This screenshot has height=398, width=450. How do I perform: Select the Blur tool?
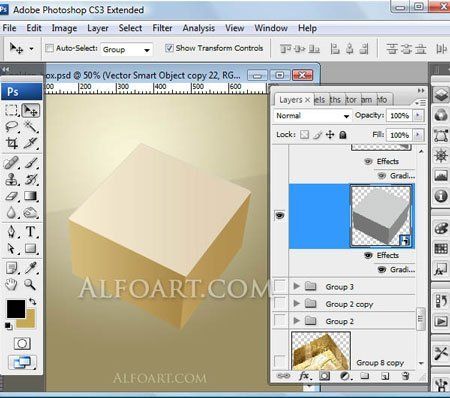coord(12,213)
